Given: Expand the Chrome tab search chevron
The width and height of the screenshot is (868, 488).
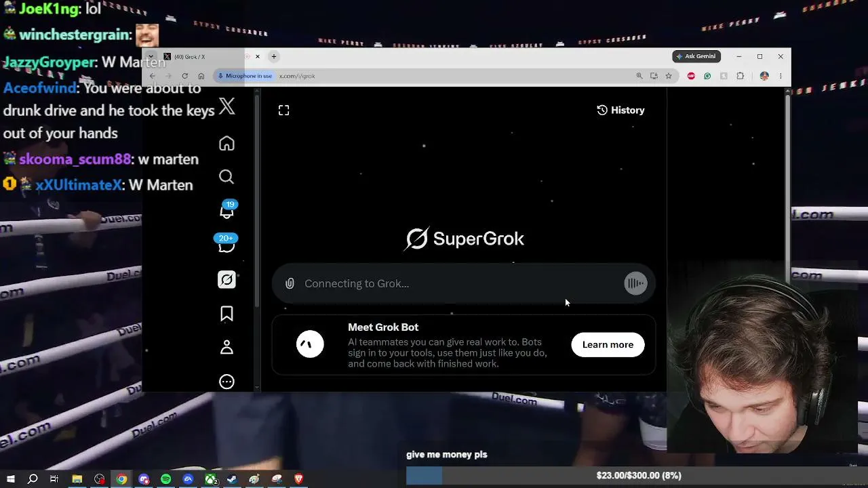Looking at the screenshot, I should (151, 56).
